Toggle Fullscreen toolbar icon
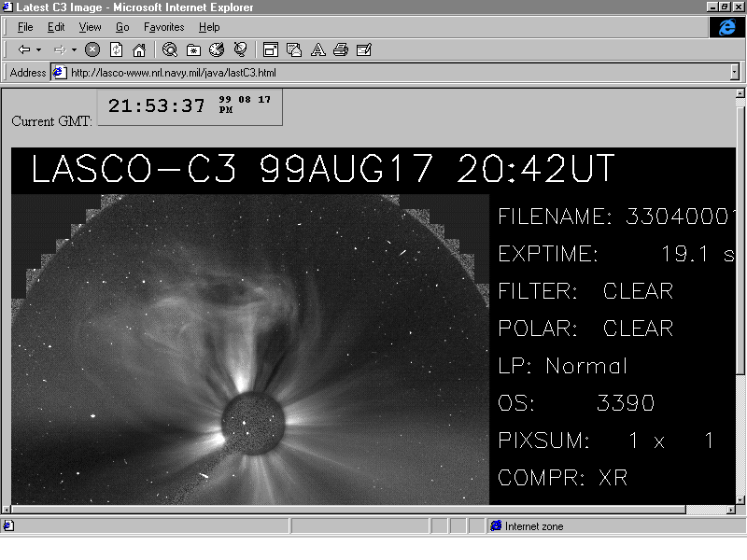747x560 pixels. [271, 49]
